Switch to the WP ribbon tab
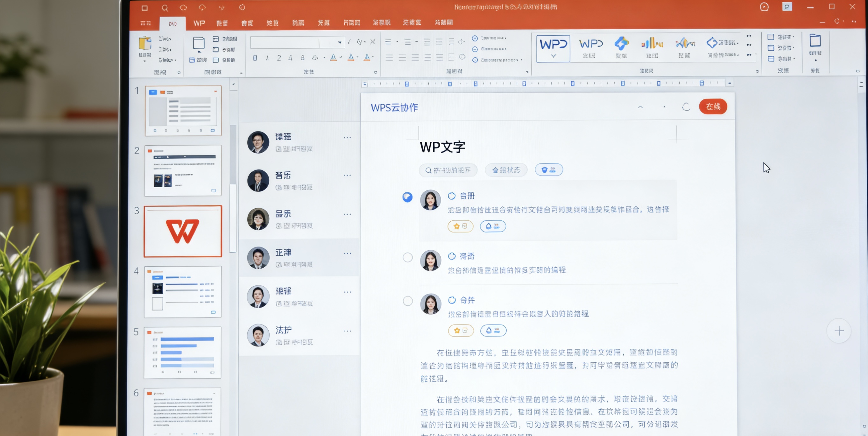 click(x=199, y=23)
